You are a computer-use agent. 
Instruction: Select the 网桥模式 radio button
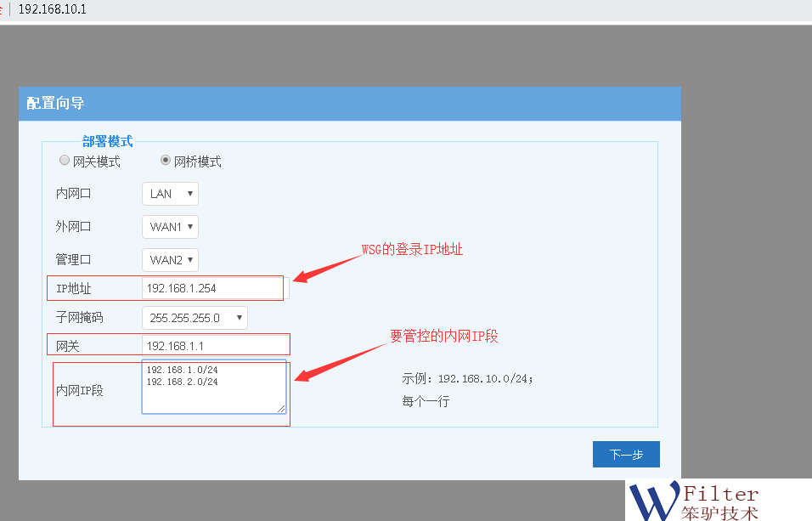(166, 161)
